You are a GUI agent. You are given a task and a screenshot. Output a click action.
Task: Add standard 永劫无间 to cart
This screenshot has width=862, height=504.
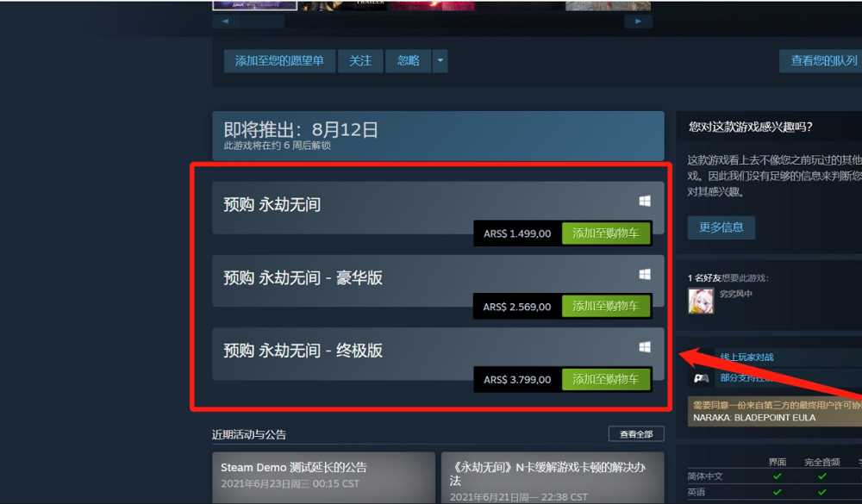coord(606,233)
